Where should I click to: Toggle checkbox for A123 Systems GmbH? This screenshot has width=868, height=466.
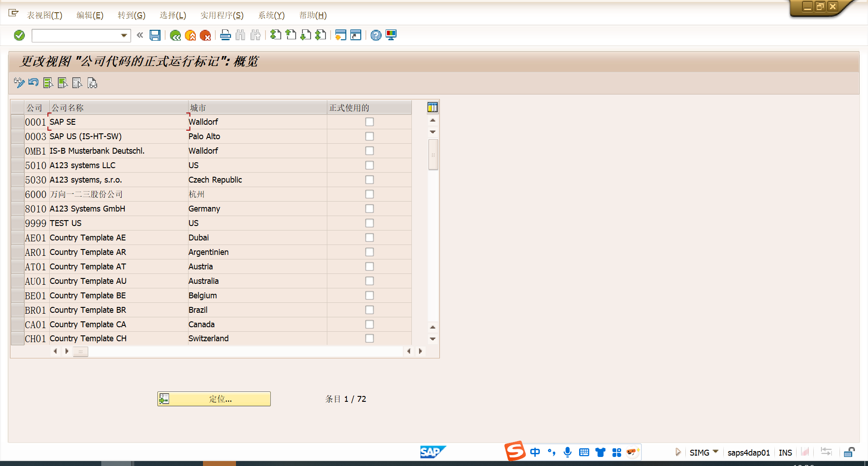click(x=369, y=209)
